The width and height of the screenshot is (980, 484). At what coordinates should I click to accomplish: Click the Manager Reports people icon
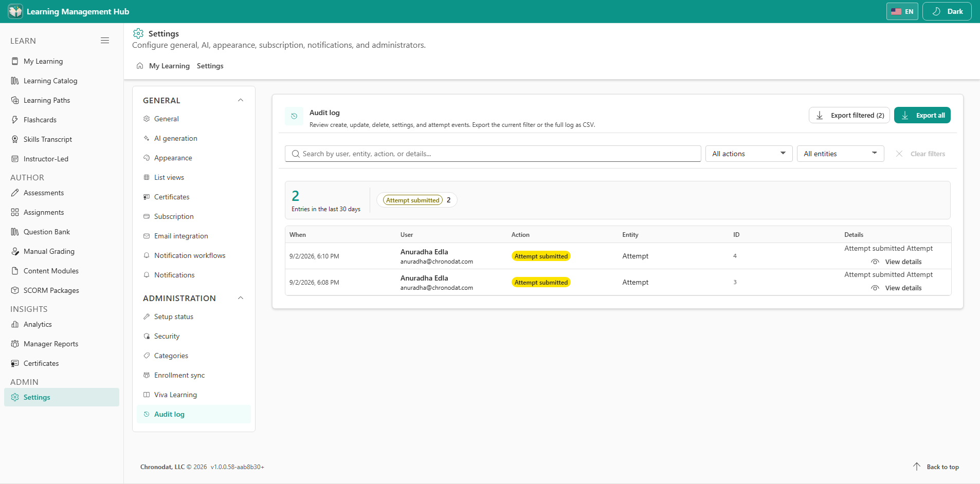tap(15, 344)
